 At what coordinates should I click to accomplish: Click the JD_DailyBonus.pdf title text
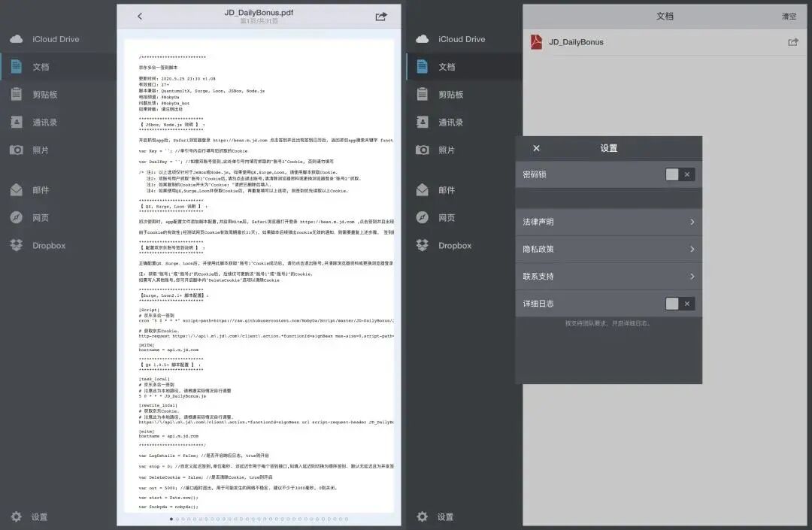(x=259, y=13)
